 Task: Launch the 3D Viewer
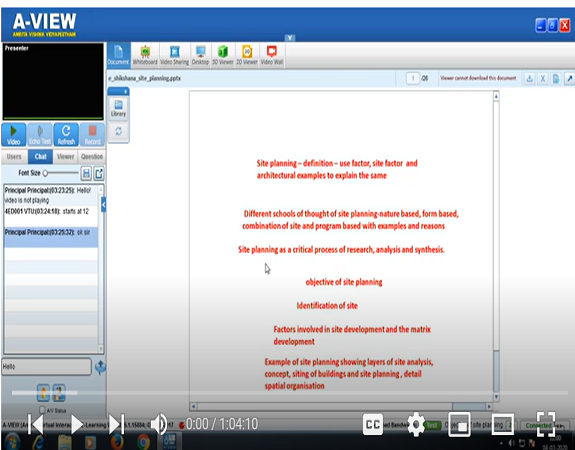(x=223, y=55)
